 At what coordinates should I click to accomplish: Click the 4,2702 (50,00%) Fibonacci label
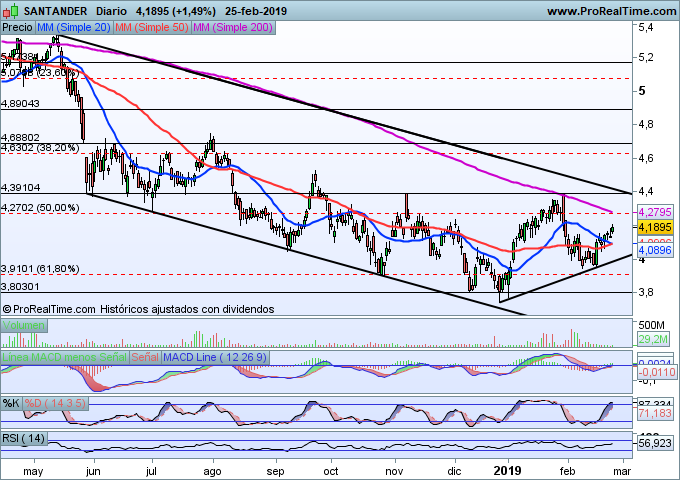(x=40, y=208)
